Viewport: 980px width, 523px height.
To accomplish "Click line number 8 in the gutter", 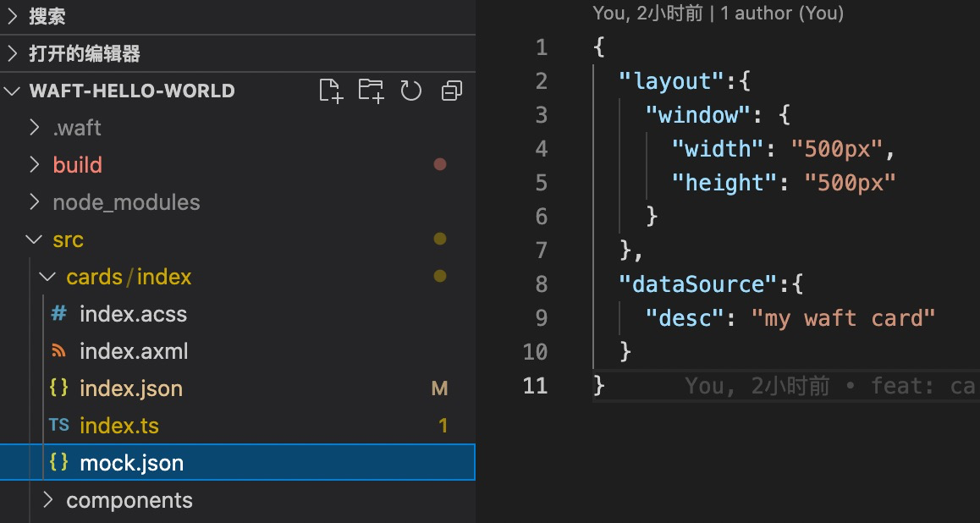I will (x=541, y=284).
